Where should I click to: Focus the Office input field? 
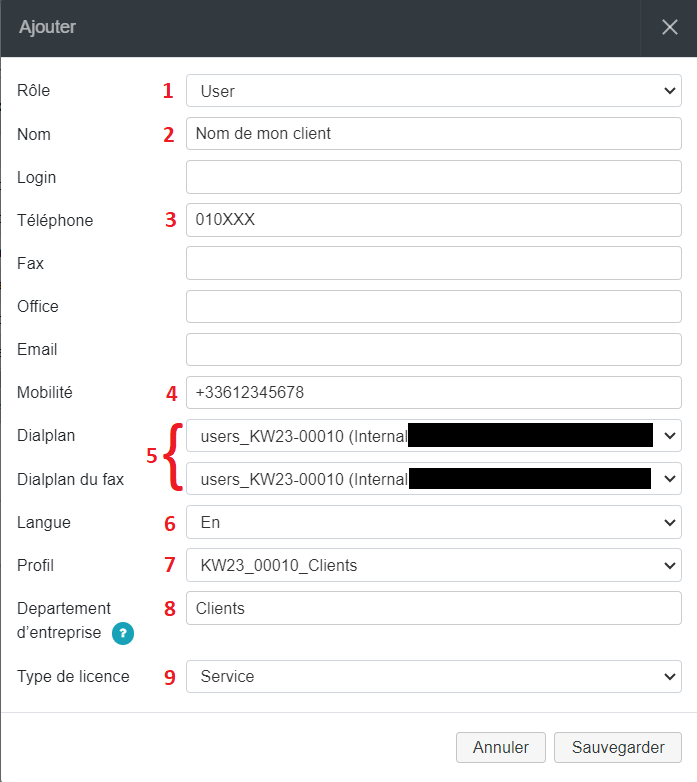pyautogui.click(x=433, y=306)
